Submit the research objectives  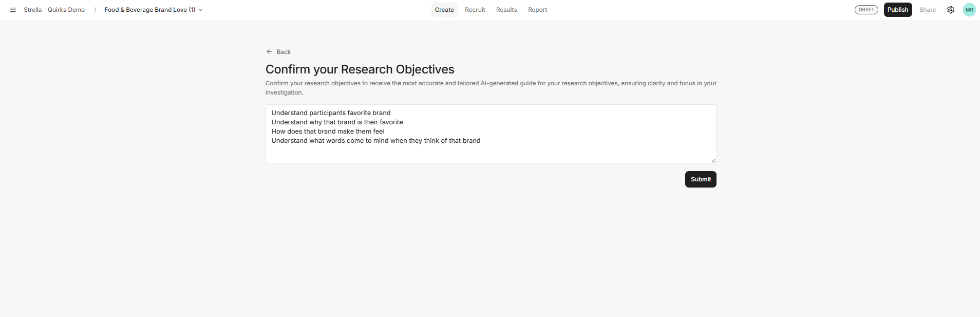click(701, 179)
